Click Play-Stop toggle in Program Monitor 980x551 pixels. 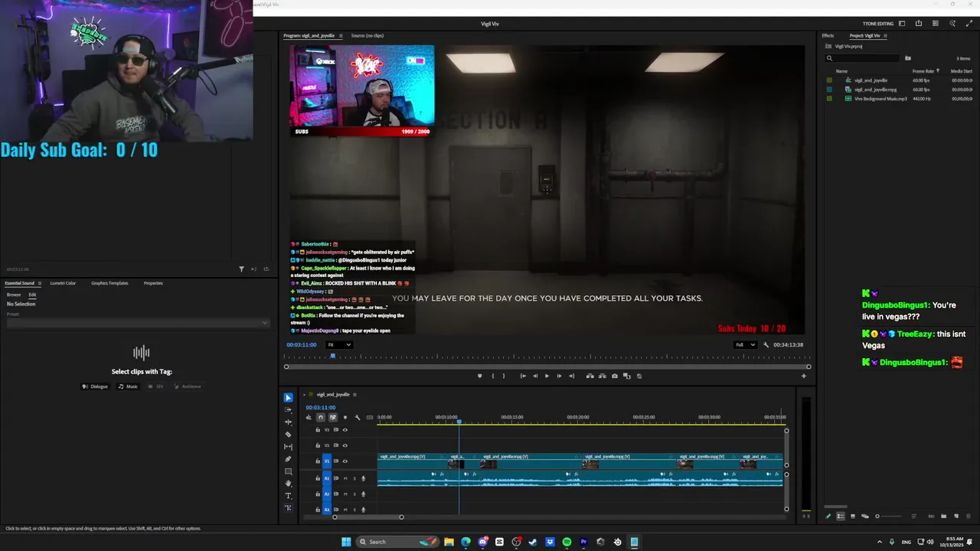pos(547,376)
